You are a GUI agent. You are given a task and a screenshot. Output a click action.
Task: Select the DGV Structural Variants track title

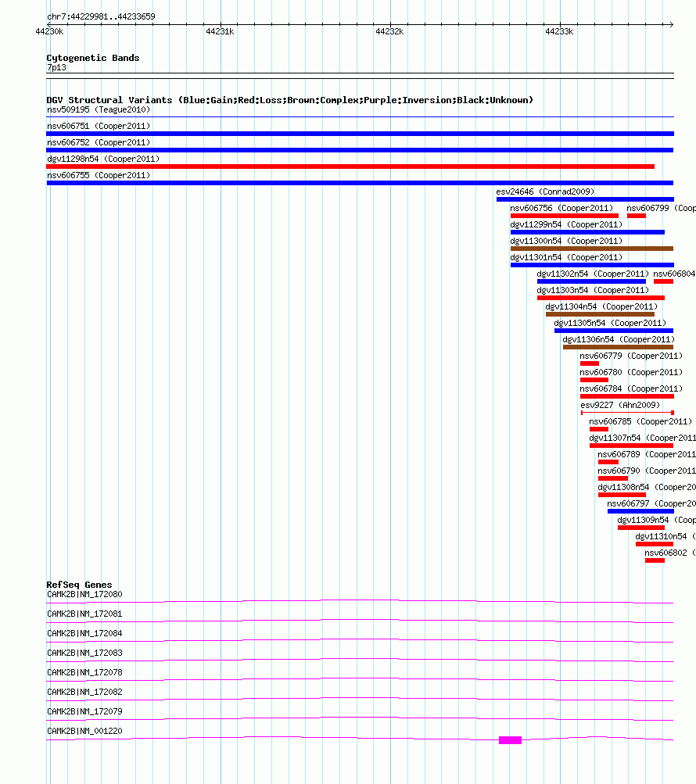coord(289,100)
